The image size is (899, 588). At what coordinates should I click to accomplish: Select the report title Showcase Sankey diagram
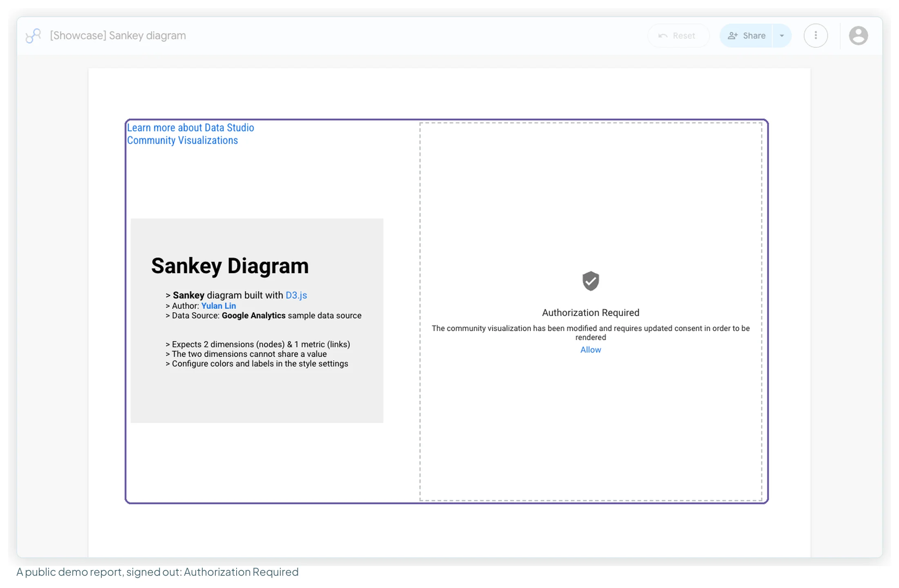click(118, 36)
